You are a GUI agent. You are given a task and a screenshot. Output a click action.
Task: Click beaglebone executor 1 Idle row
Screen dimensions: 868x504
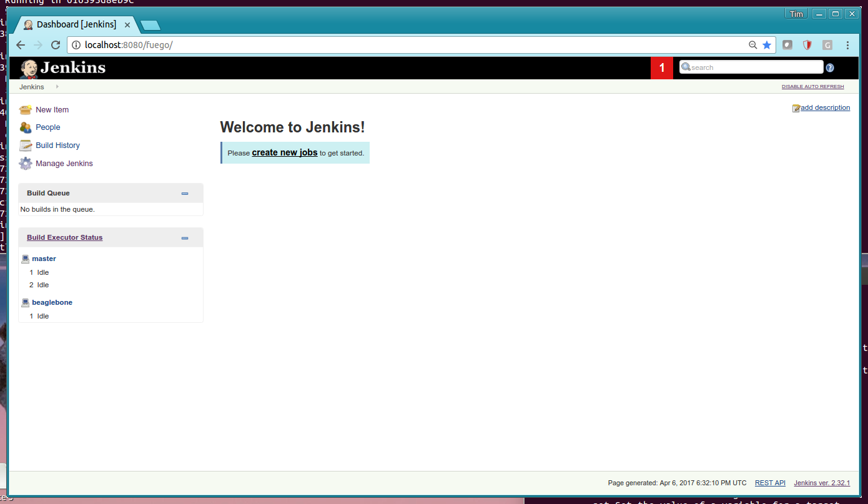[x=111, y=316]
